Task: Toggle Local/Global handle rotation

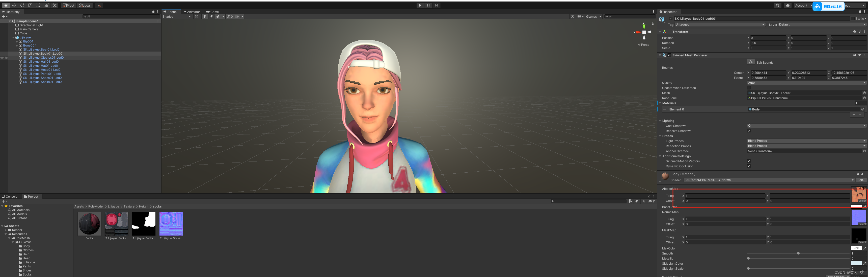Action: click(85, 5)
